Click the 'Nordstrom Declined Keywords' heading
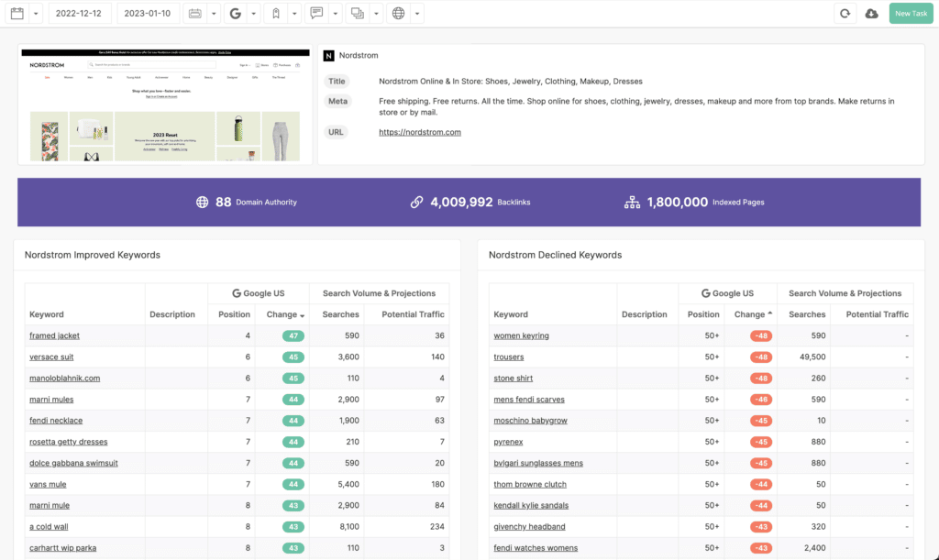 coord(555,255)
